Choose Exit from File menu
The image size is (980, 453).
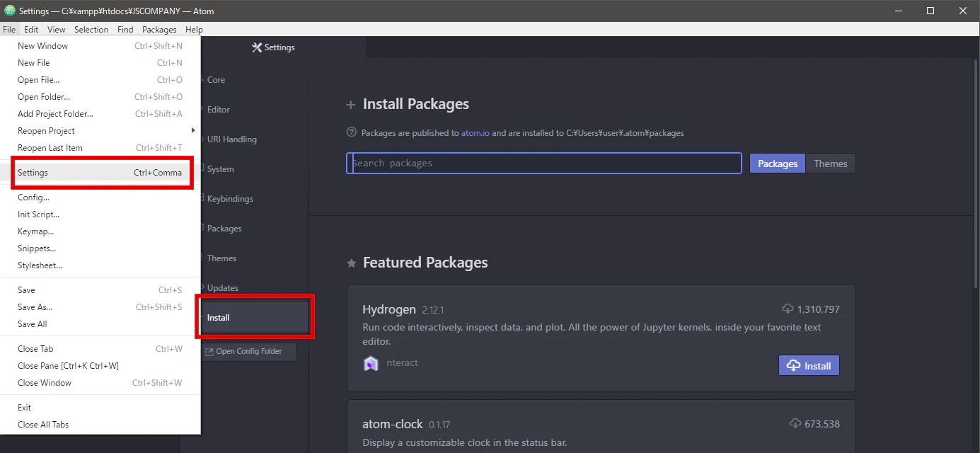(x=100, y=408)
